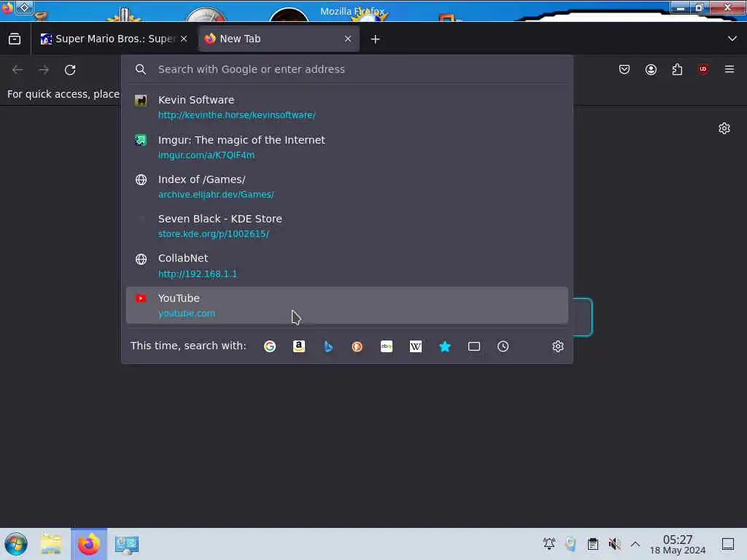Close the New Tab tab
The width and height of the screenshot is (747, 560).
pos(348,39)
